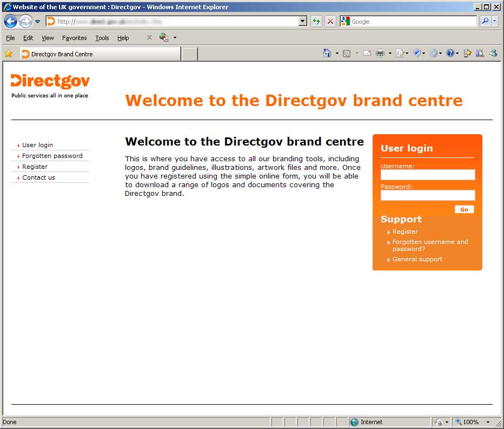Image resolution: width=504 pixels, height=429 pixels.
Task: Click the yellow Favorites star icon
Action: click(9, 54)
